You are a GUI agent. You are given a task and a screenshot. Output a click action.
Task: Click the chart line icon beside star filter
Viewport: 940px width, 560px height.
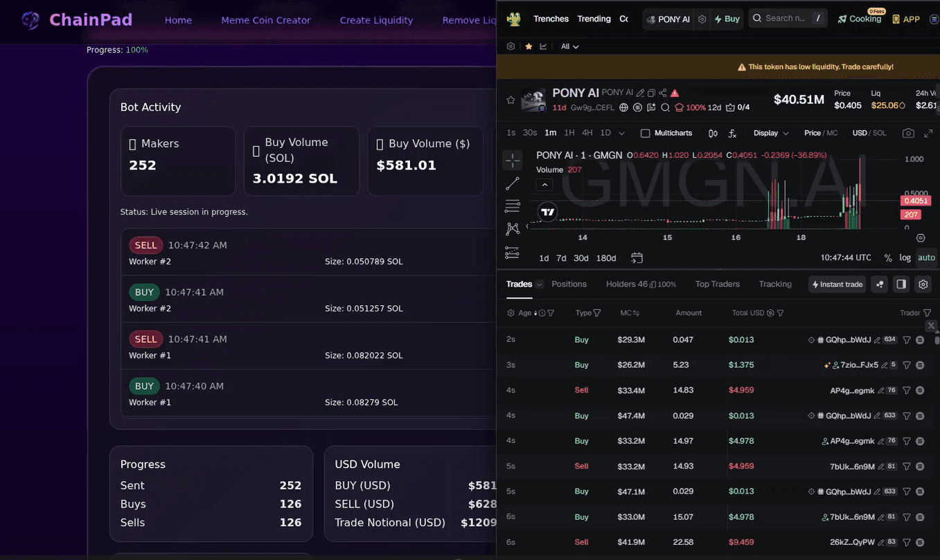point(544,46)
